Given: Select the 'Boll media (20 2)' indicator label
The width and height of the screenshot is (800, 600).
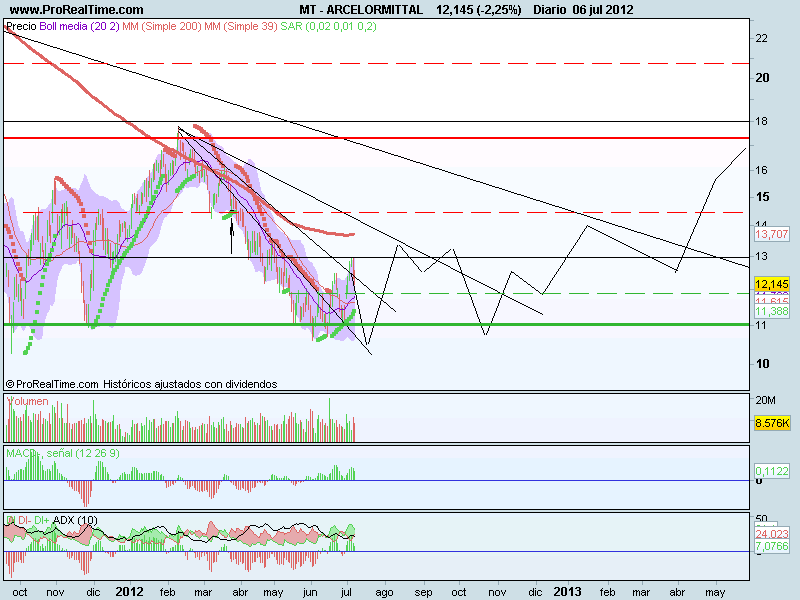Looking at the screenshot, I should 79,26.
